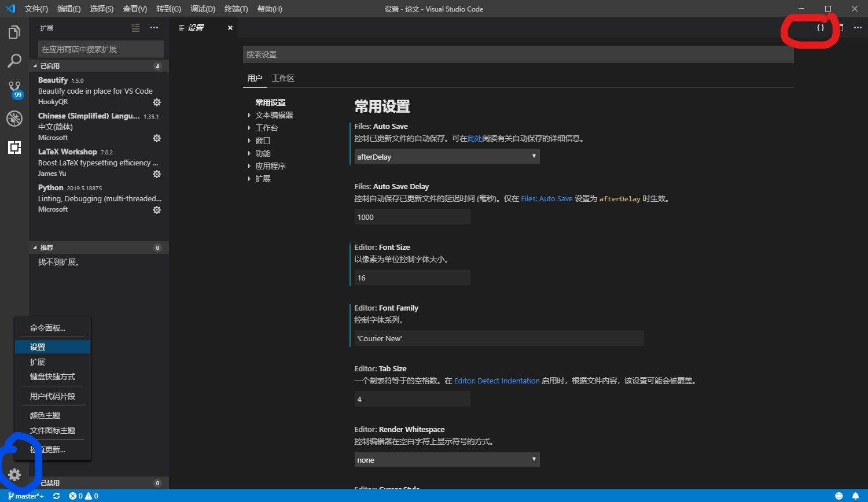Choose 用户代码片段 from the gear menu
Viewport: 868px width, 502px height.
point(53,396)
